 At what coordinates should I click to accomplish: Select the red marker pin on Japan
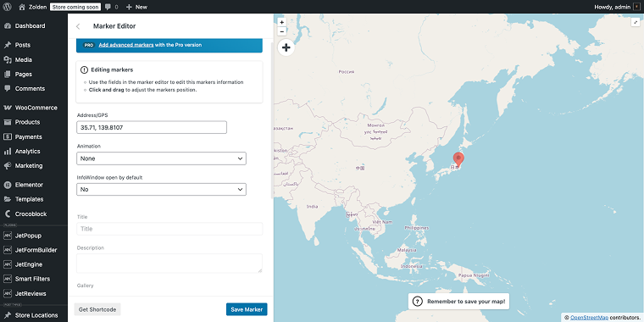tap(458, 159)
